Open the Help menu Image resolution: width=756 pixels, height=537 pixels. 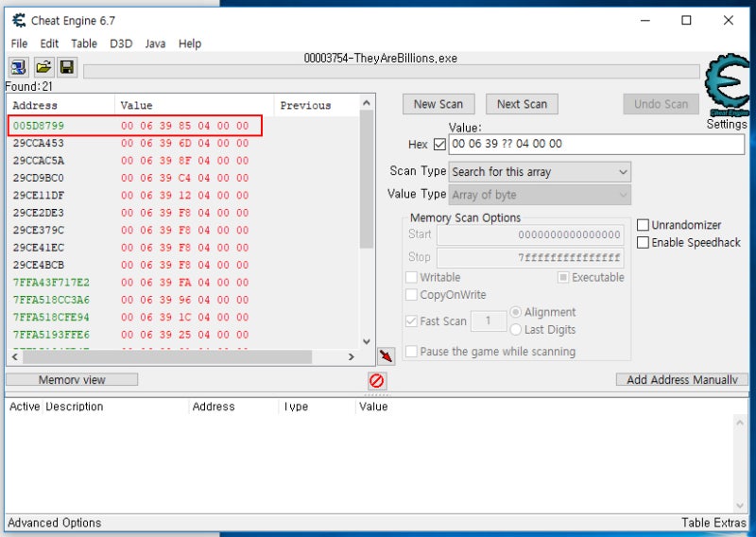190,43
